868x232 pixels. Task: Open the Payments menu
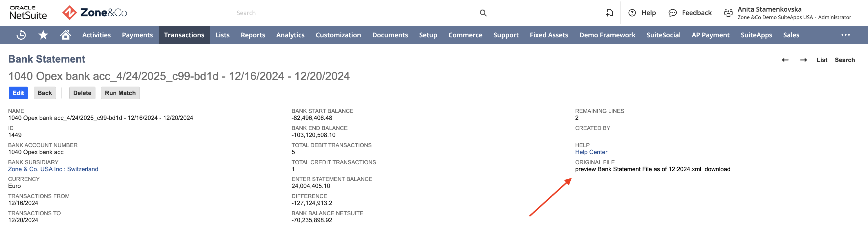click(138, 35)
